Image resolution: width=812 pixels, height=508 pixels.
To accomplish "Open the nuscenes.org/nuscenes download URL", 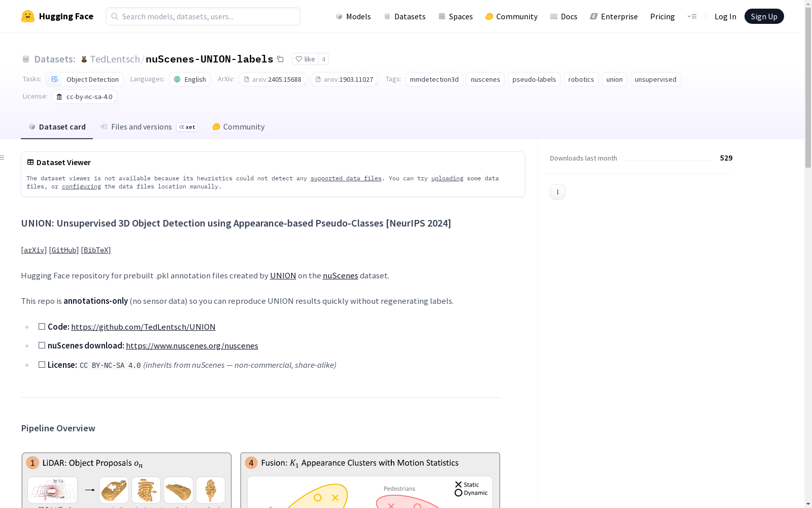I will [x=192, y=345].
